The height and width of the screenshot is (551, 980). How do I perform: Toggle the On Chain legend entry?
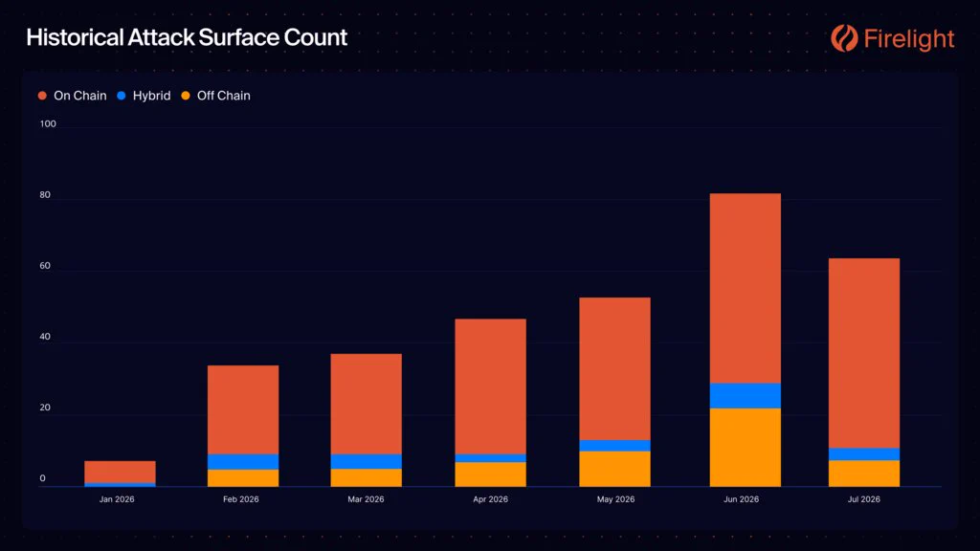[72, 96]
